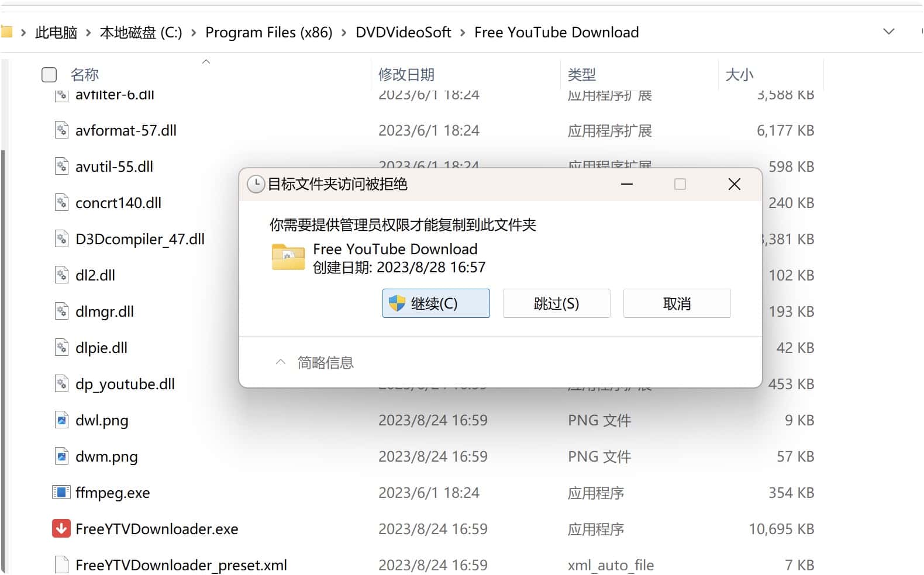Click the 6,177 KB size cell

785,130
